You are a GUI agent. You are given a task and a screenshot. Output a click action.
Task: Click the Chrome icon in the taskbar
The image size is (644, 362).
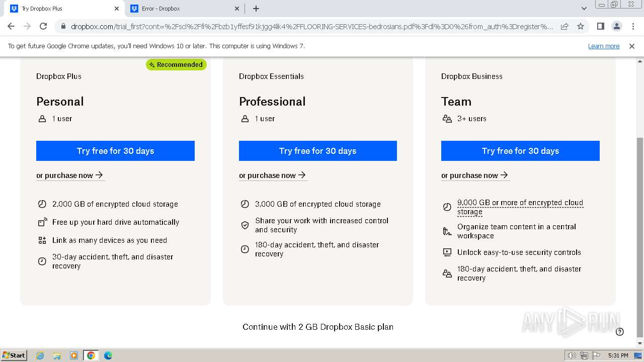91,355
